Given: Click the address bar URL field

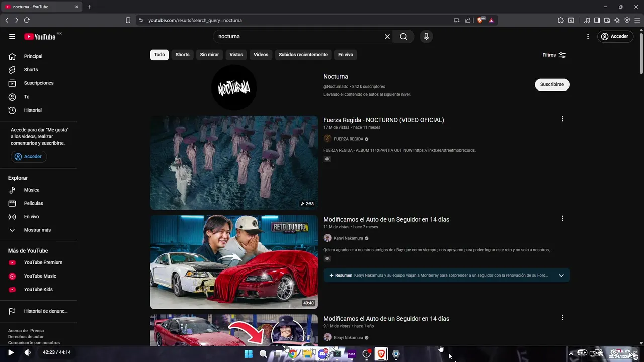Looking at the screenshot, I should (x=297, y=20).
